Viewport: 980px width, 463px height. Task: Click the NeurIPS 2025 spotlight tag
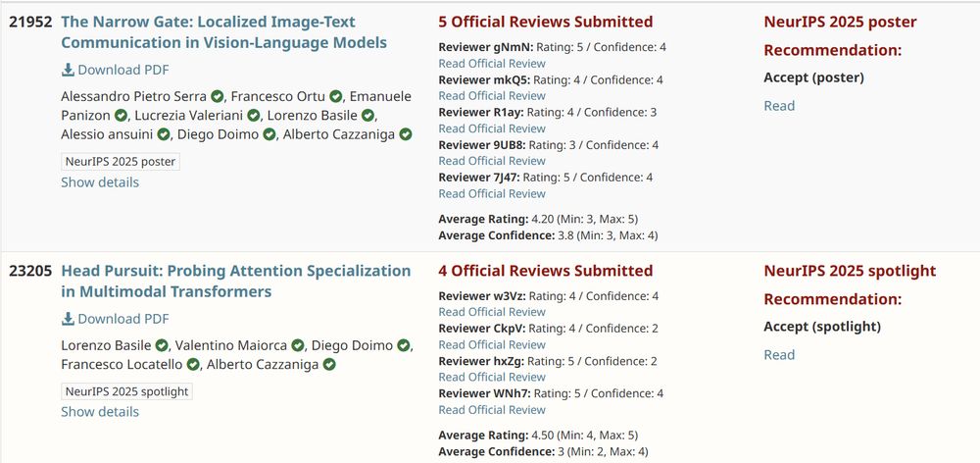(126, 391)
